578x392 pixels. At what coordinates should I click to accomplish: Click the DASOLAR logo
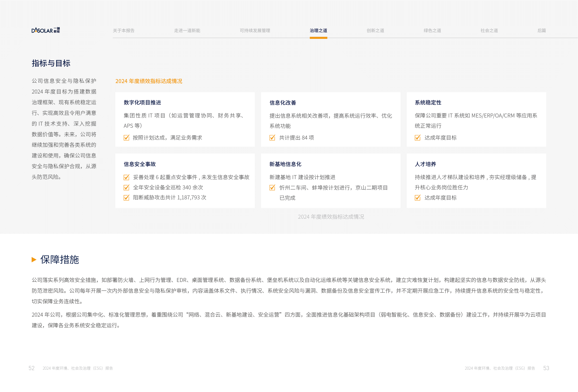click(x=45, y=30)
